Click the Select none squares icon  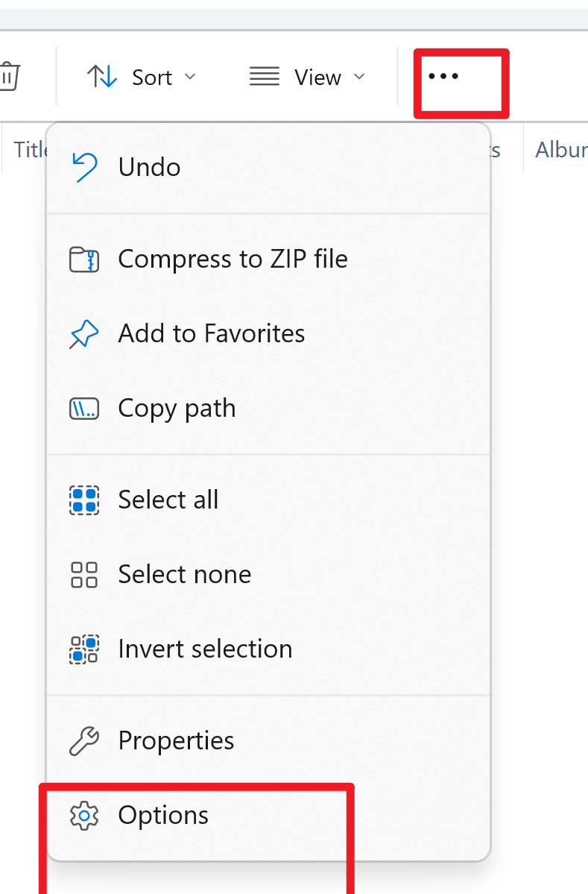[84, 575]
